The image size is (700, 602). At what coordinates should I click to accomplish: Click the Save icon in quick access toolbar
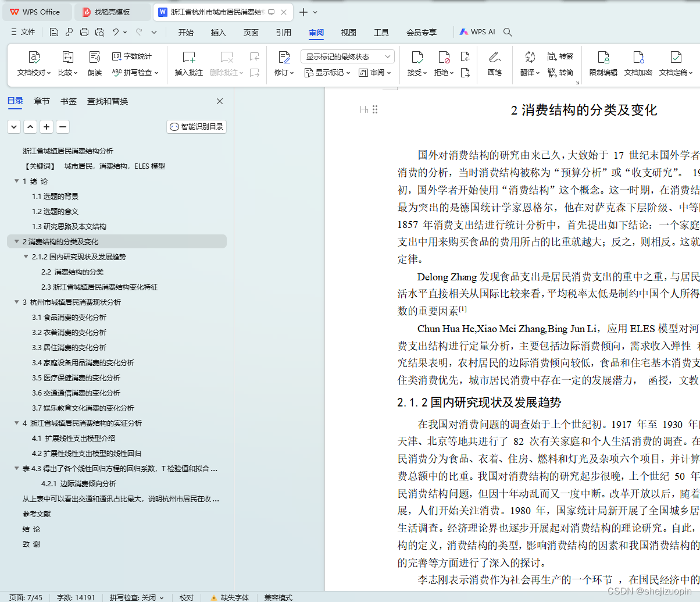point(54,32)
